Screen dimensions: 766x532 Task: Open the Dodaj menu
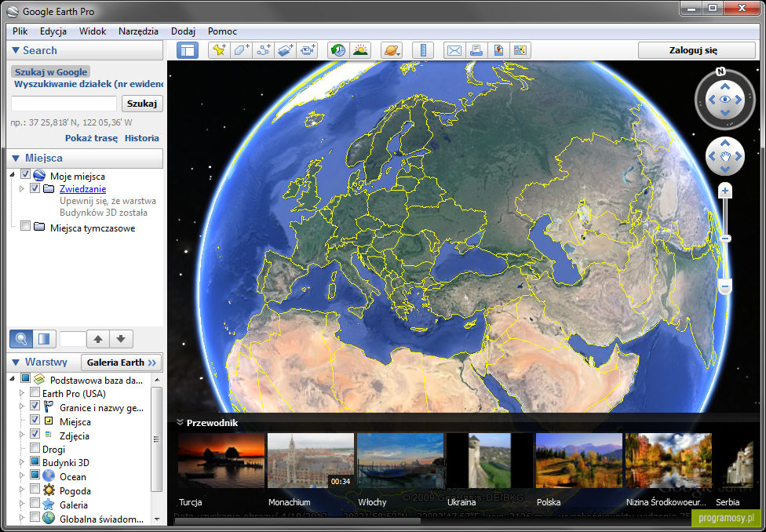183,31
